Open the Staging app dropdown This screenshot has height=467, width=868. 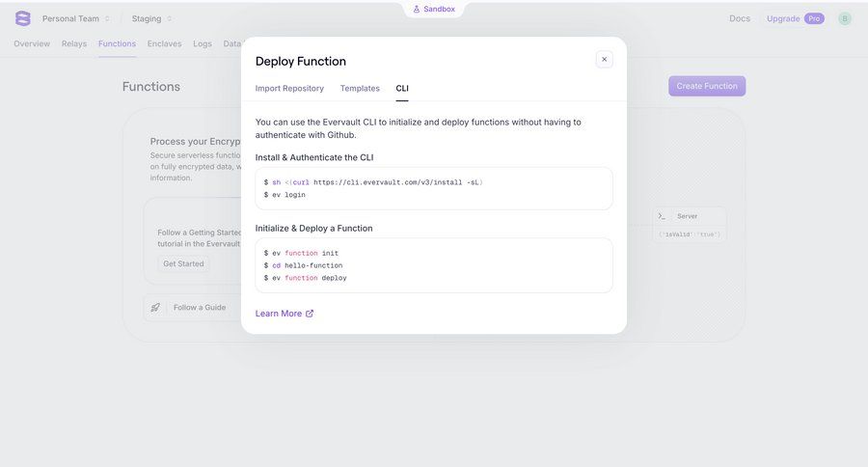pos(151,18)
